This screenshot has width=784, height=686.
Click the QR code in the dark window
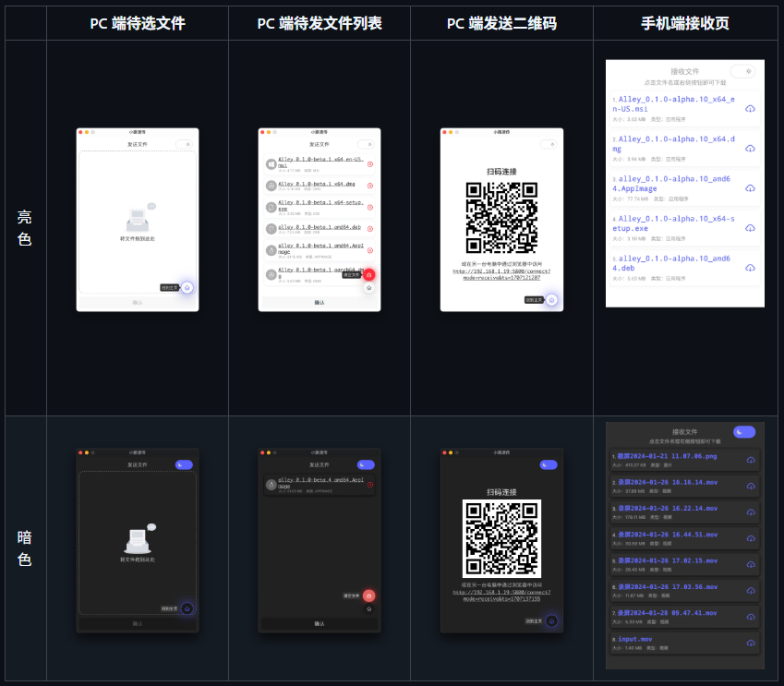pyautogui.click(x=501, y=538)
